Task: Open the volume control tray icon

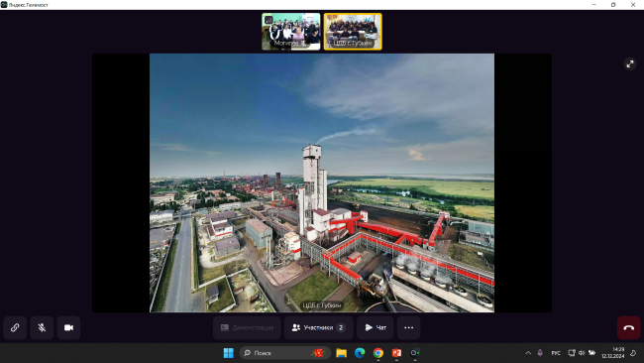Action: [x=582, y=353]
